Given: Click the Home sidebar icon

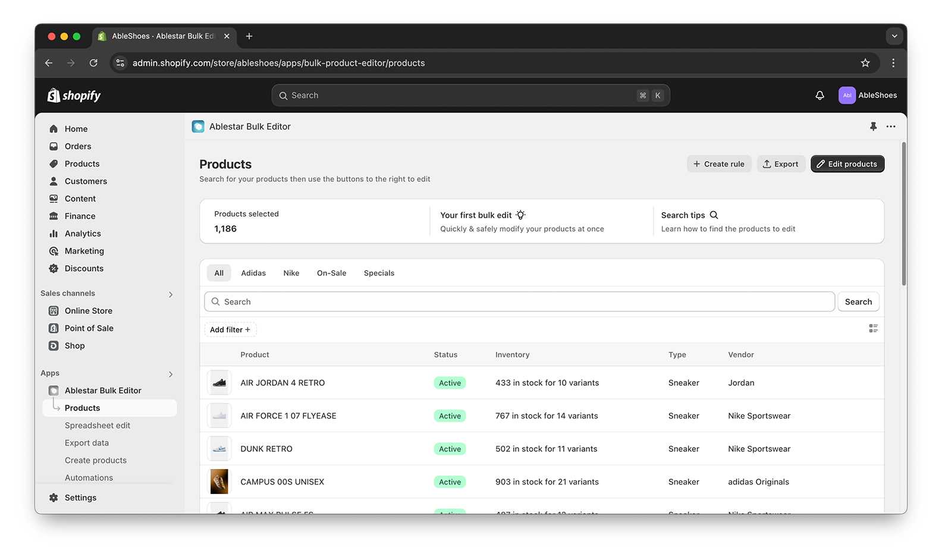Looking at the screenshot, I should click(x=54, y=129).
